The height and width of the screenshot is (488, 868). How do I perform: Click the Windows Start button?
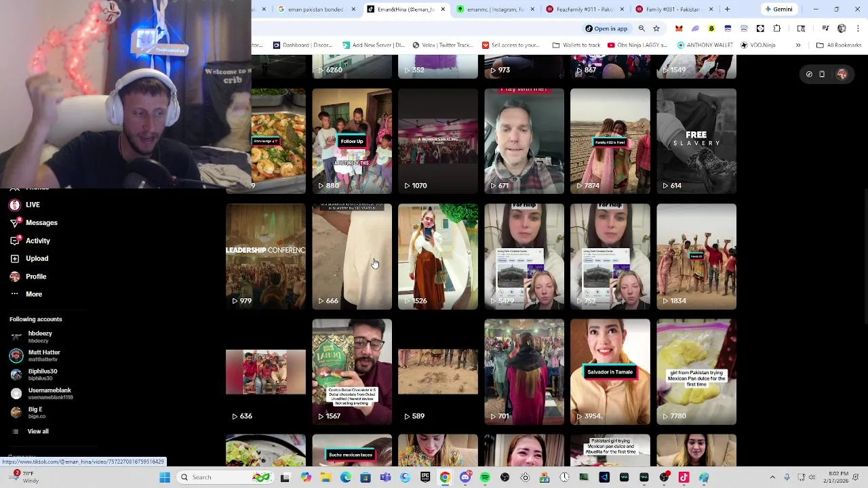[x=165, y=477]
